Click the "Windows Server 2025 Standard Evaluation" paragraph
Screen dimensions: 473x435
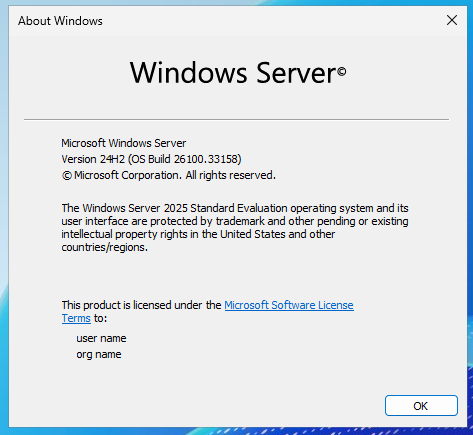(x=235, y=228)
